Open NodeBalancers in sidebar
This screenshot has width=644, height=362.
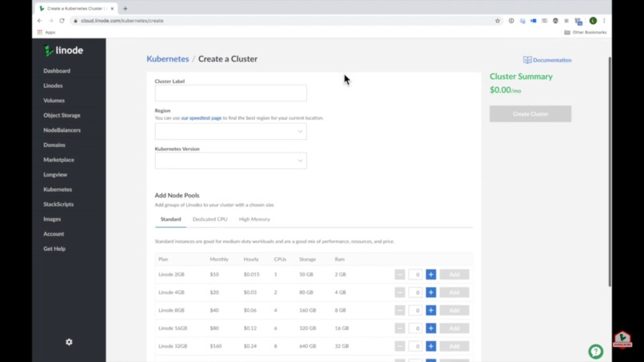click(x=62, y=129)
